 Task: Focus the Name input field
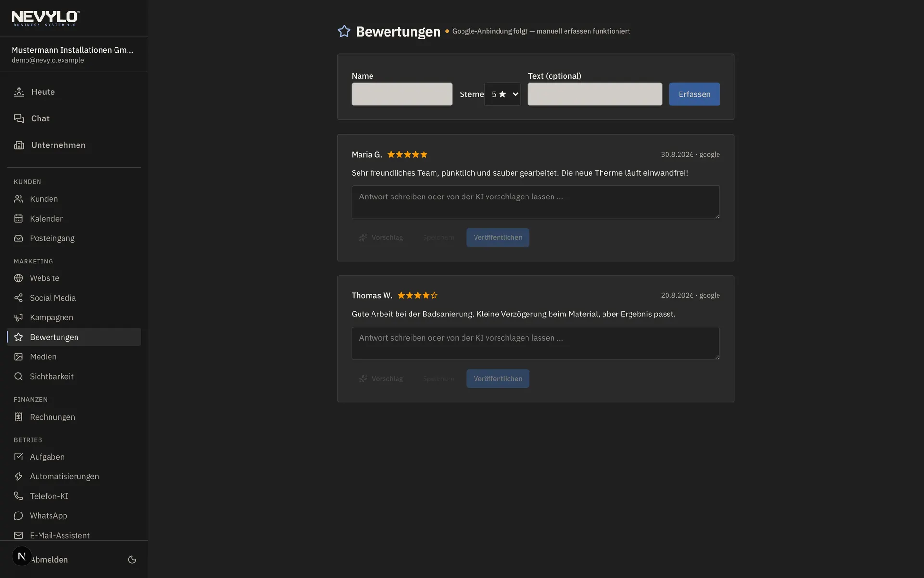(x=402, y=94)
